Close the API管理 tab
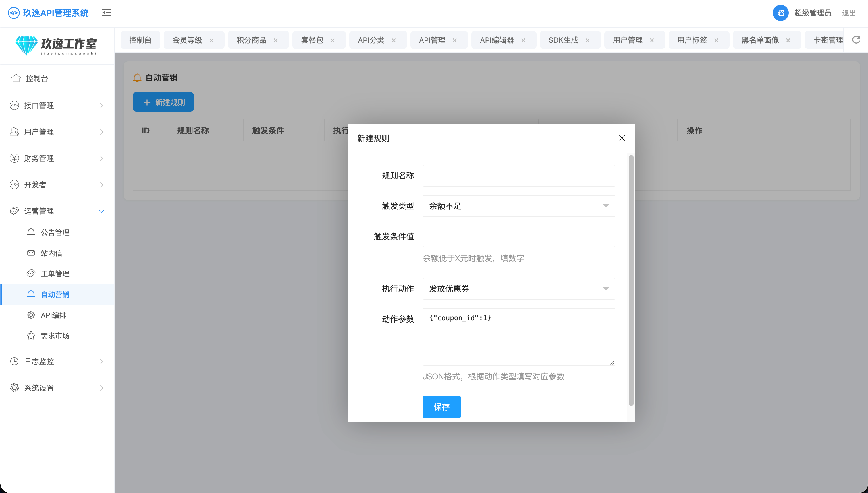 pyautogui.click(x=455, y=40)
